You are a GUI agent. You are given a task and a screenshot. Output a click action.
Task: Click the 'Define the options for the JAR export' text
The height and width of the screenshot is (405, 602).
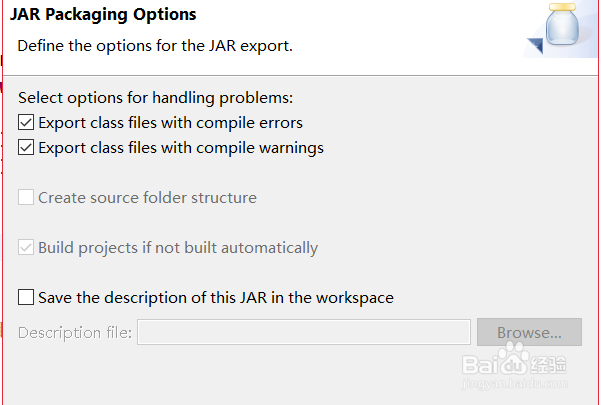(x=155, y=46)
